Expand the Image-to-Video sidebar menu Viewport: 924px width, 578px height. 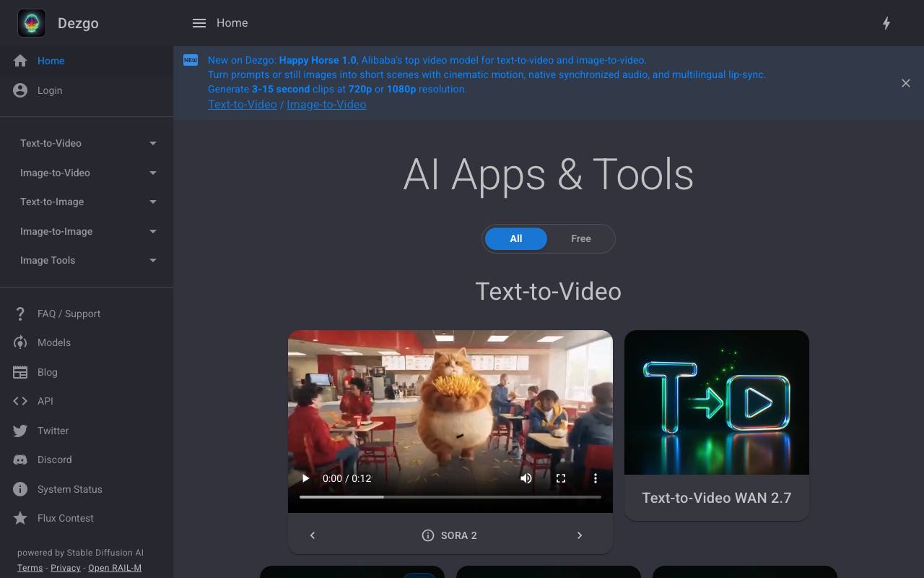tap(87, 173)
